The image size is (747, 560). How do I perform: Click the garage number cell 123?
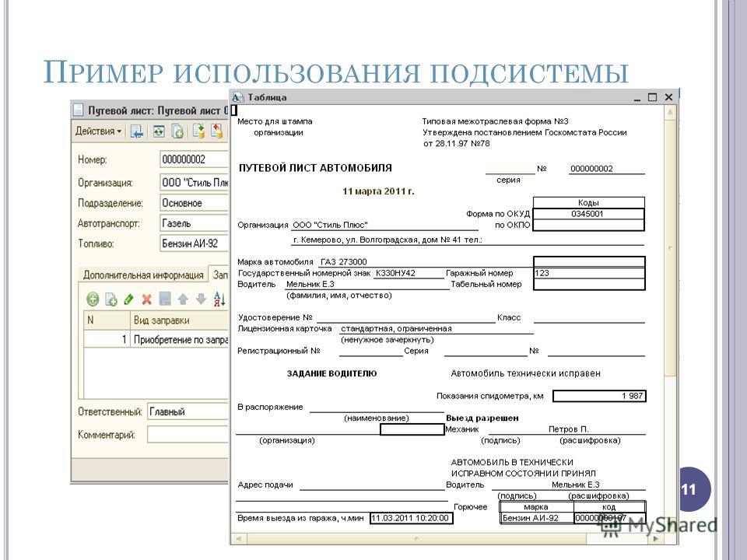(x=589, y=273)
